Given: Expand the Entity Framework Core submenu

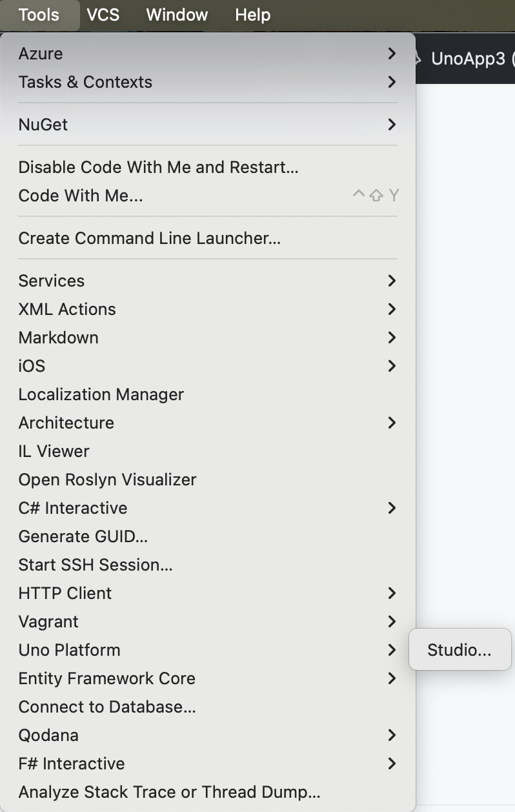Looking at the screenshot, I should click(392, 678).
